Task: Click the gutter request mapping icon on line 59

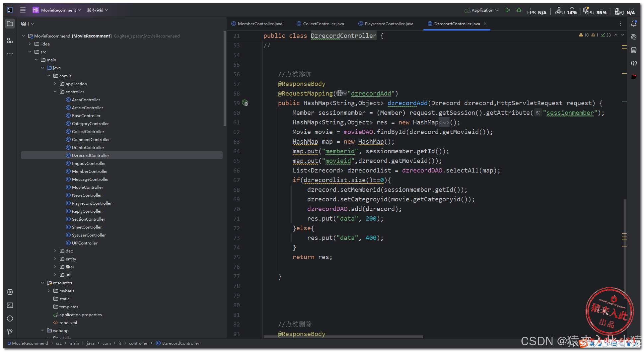Action: click(245, 103)
